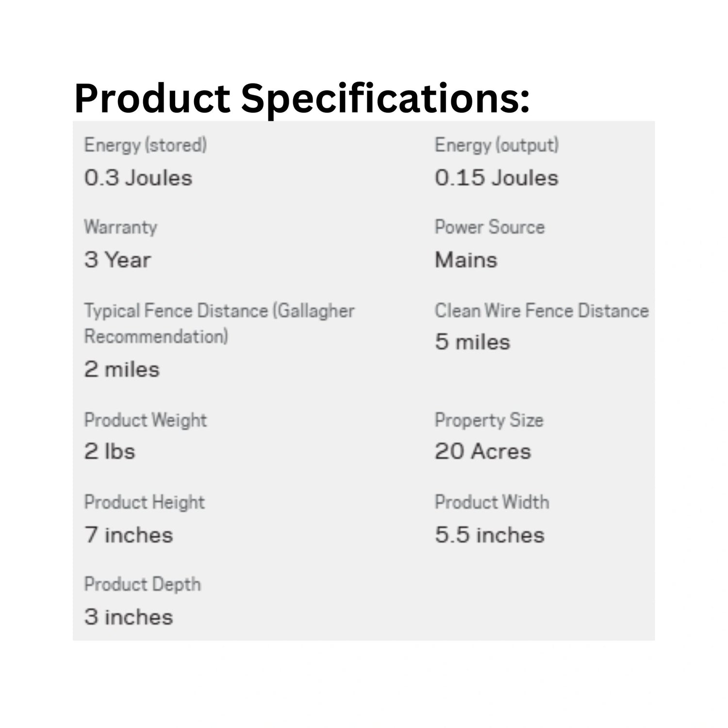Click the Product Specifications heading
The width and height of the screenshot is (728, 728).
tap(301, 99)
